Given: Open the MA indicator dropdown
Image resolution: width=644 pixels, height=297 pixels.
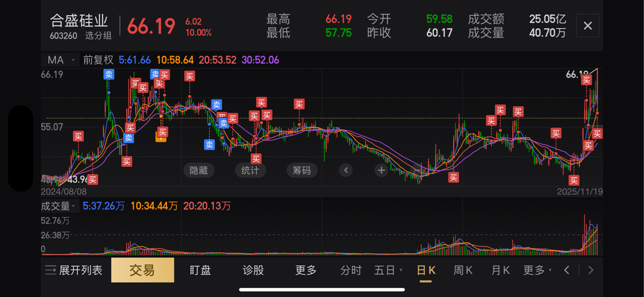Looking at the screenshot, I should click(x=61, y=60).
